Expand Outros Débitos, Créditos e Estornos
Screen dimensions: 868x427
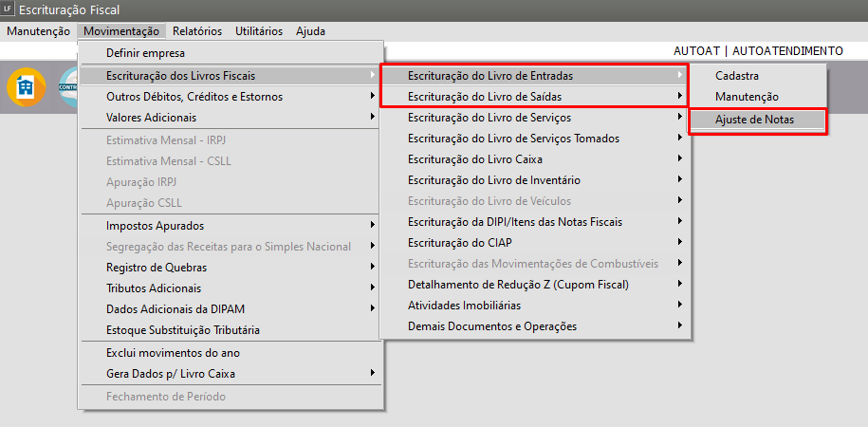point(194,96)
